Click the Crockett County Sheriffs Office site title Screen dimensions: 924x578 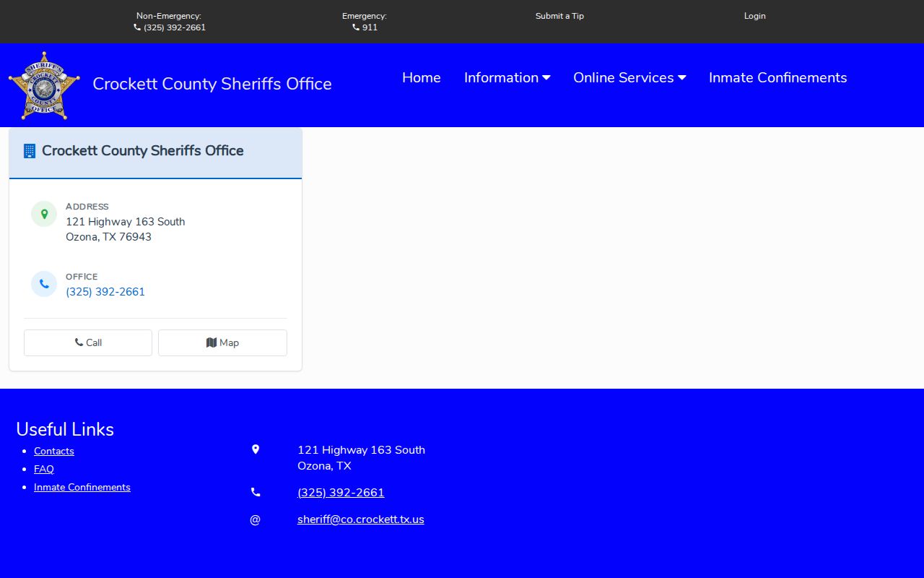point(212,84)
